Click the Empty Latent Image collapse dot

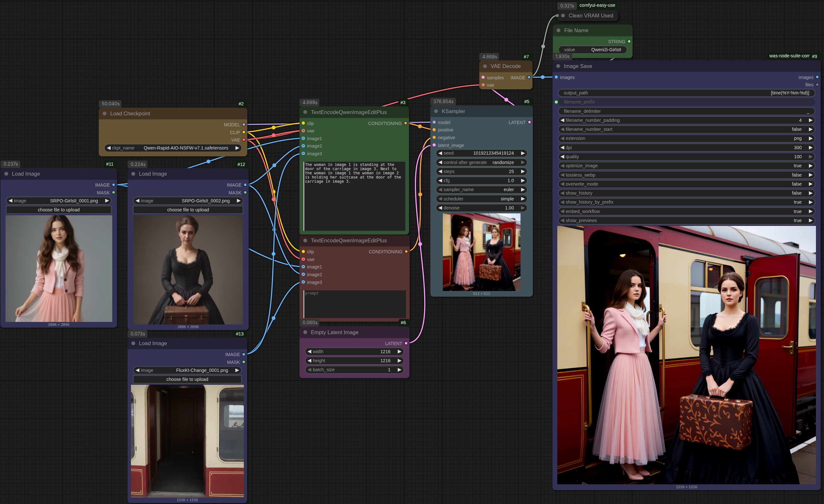click(x=305, y=332)
